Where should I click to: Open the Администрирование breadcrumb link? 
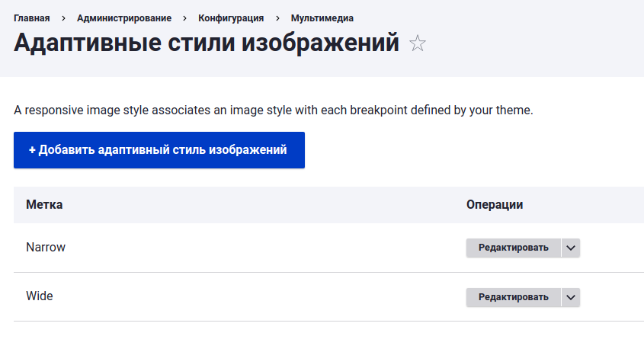(x=124, y=18)
